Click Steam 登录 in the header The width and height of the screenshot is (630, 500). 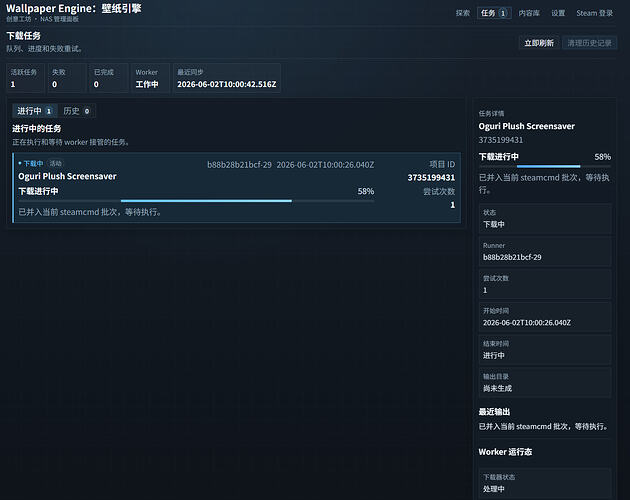pyautogui.click(x=594, y=13)
